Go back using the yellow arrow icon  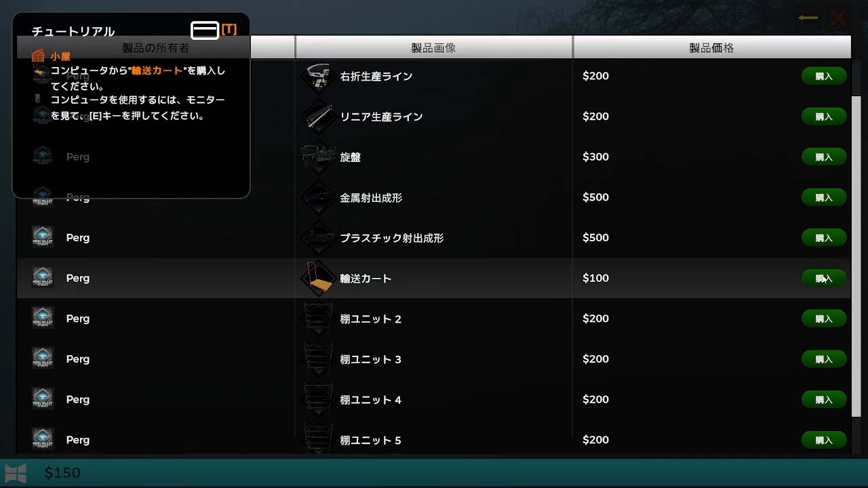[x=808, y=18]
